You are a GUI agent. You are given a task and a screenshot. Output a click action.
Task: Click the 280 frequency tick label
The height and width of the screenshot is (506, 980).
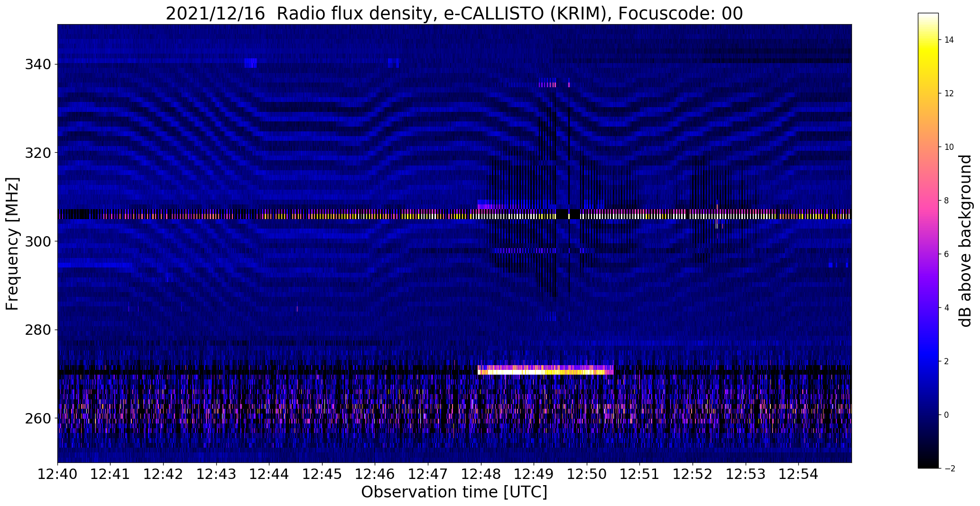(x=38, y=330)
